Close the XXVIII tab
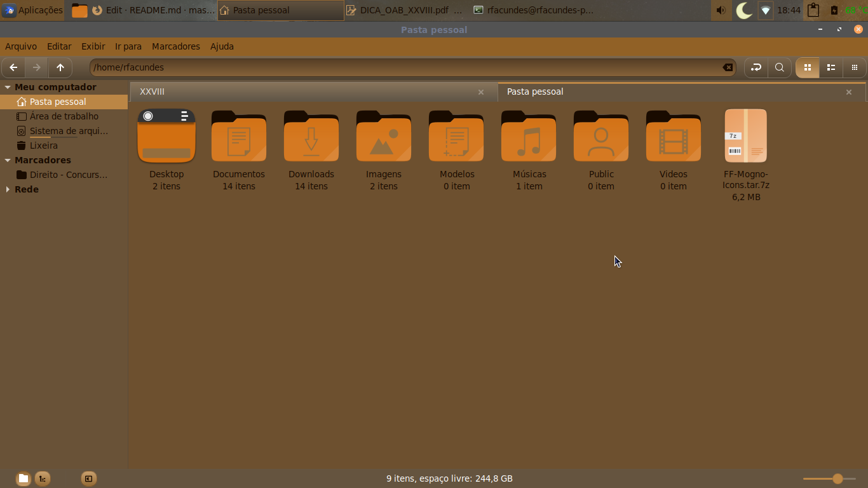The height and width of the screenshot is (488, 868). [481, 92]
